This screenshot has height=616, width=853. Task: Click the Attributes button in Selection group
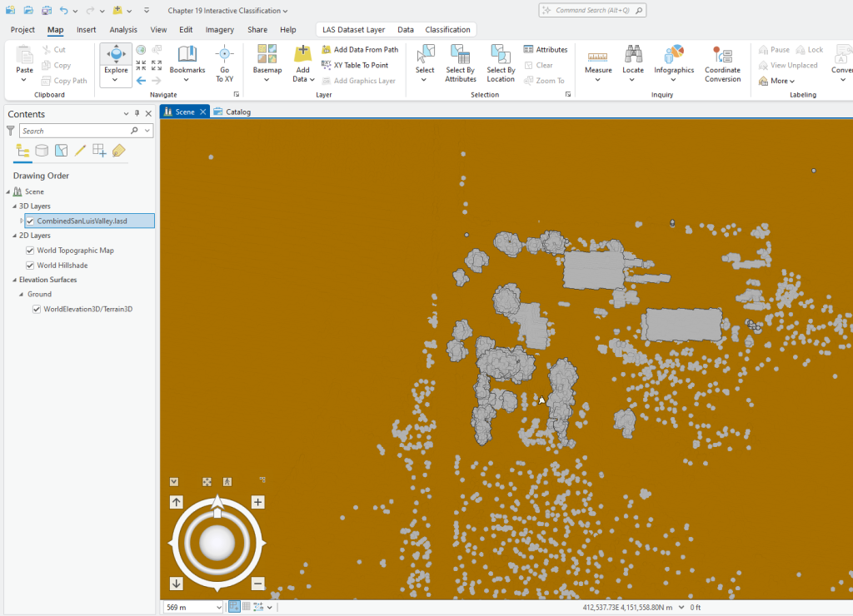point(546,49)
